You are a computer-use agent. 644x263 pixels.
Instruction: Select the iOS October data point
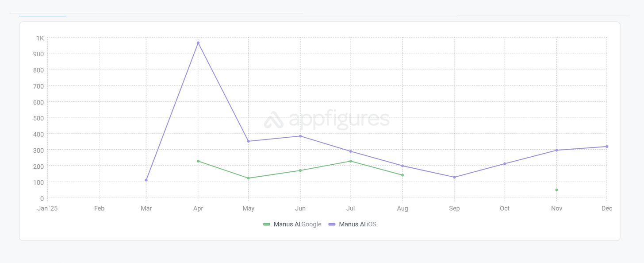pos(505,164)
